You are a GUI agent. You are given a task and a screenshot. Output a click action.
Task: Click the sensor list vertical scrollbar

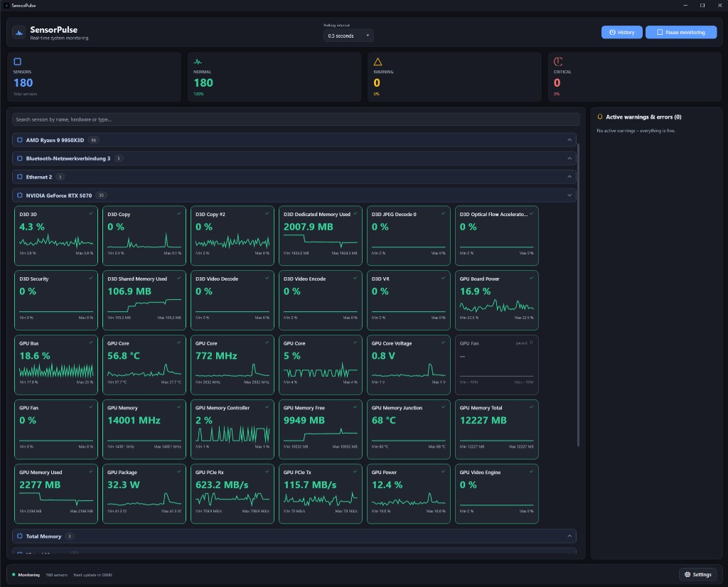578,295
